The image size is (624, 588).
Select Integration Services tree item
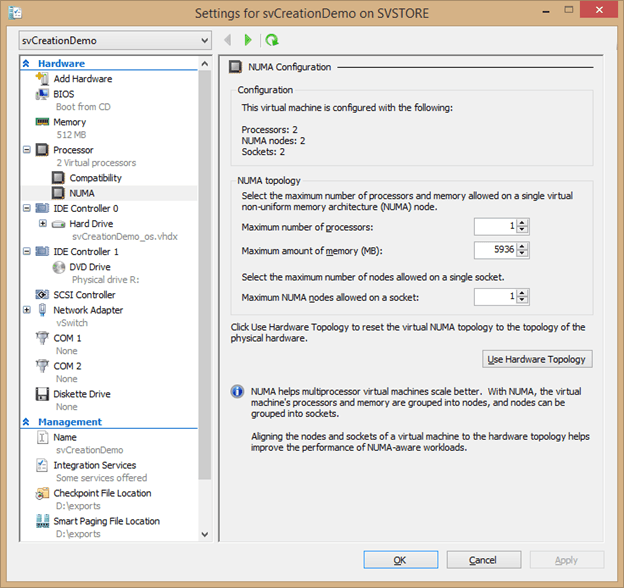(95, 465)
